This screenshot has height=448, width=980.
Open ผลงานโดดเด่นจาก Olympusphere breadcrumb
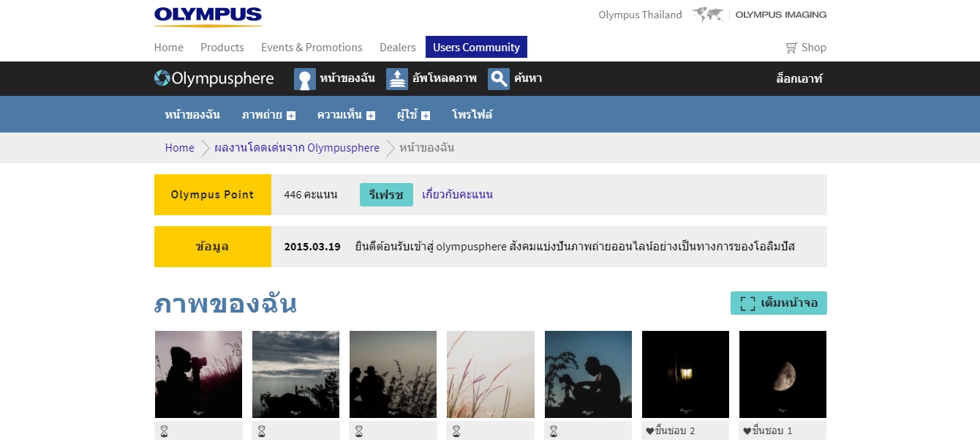(x=297, y=148)
